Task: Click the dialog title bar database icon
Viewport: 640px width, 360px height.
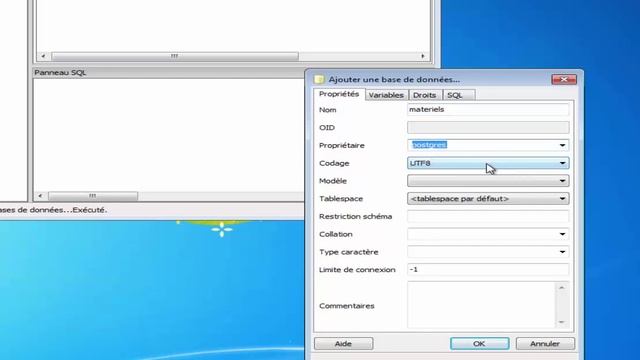Action: point(319,79)
